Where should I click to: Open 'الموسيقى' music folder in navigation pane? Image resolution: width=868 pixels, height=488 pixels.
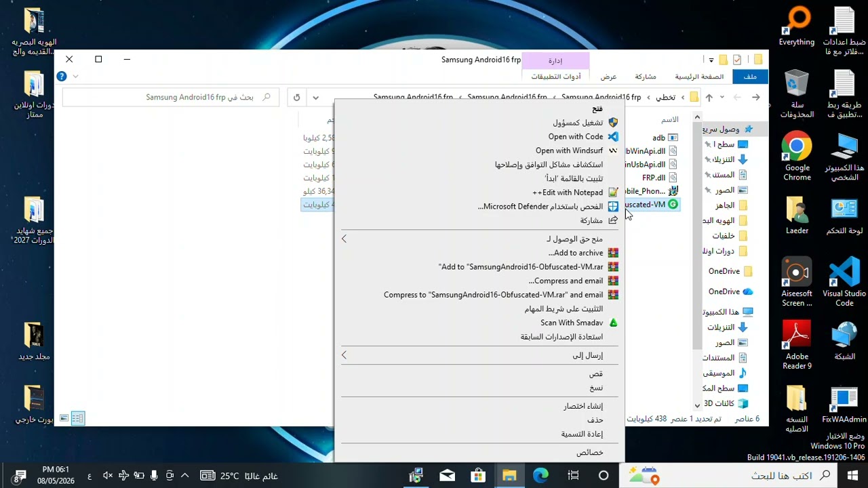(724, 373)
